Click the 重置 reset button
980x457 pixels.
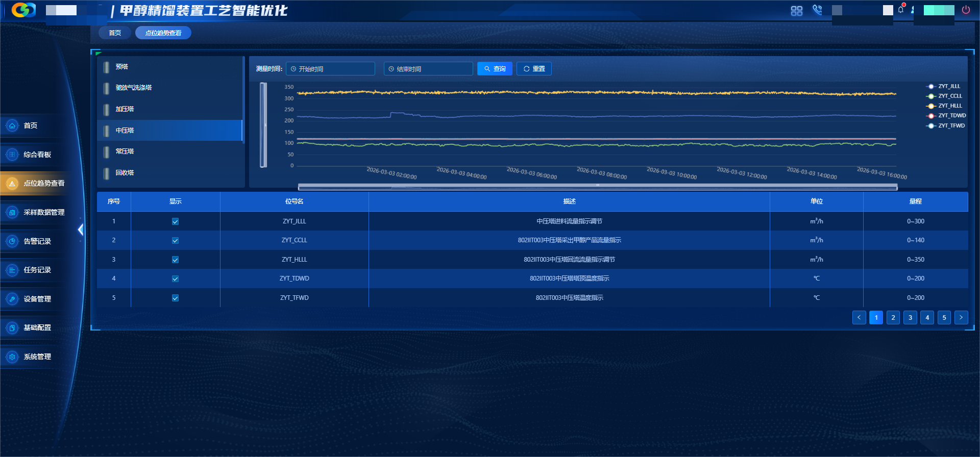[x=534, y=69]
